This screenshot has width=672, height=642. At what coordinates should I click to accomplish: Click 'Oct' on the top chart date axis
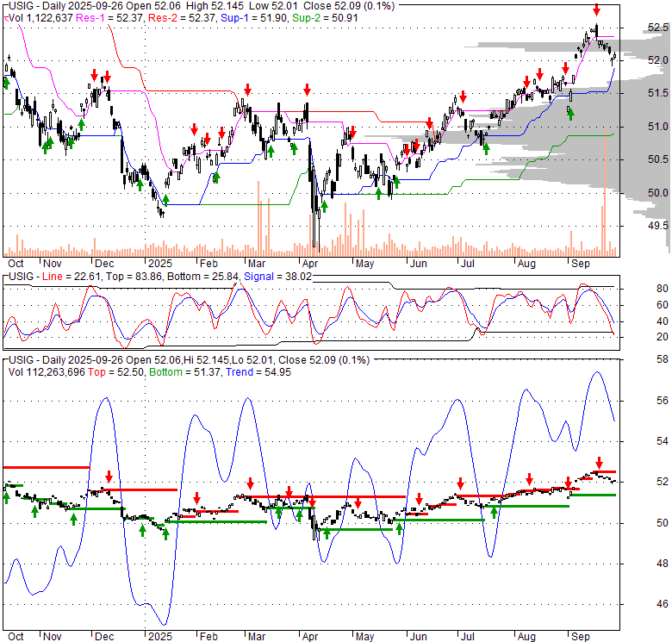(16, 264)
